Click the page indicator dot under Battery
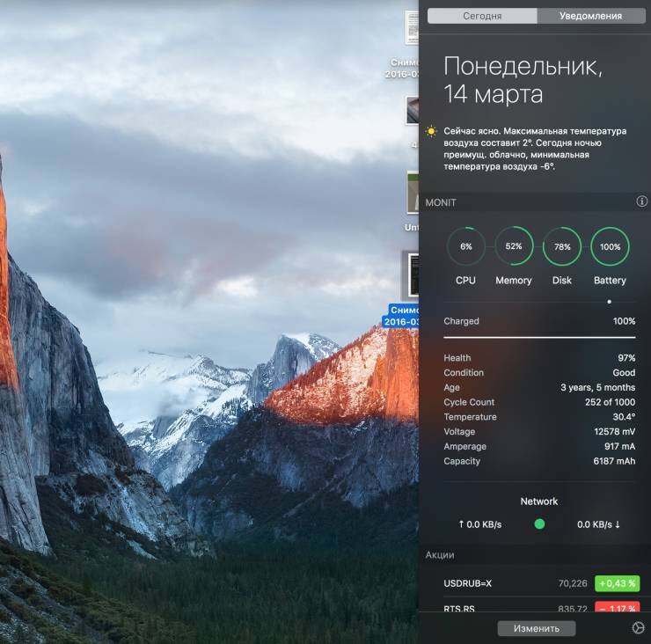651x644 pixels. [609, 302]
